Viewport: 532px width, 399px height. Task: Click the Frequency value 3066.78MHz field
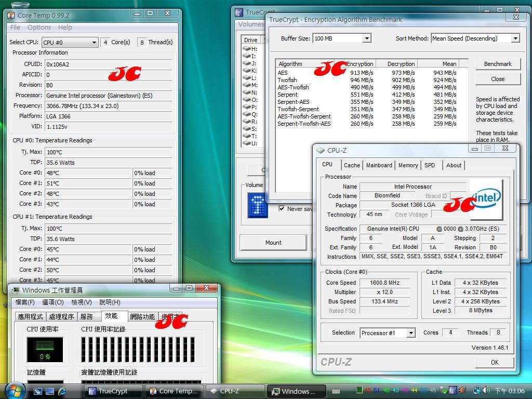(108, 106)
